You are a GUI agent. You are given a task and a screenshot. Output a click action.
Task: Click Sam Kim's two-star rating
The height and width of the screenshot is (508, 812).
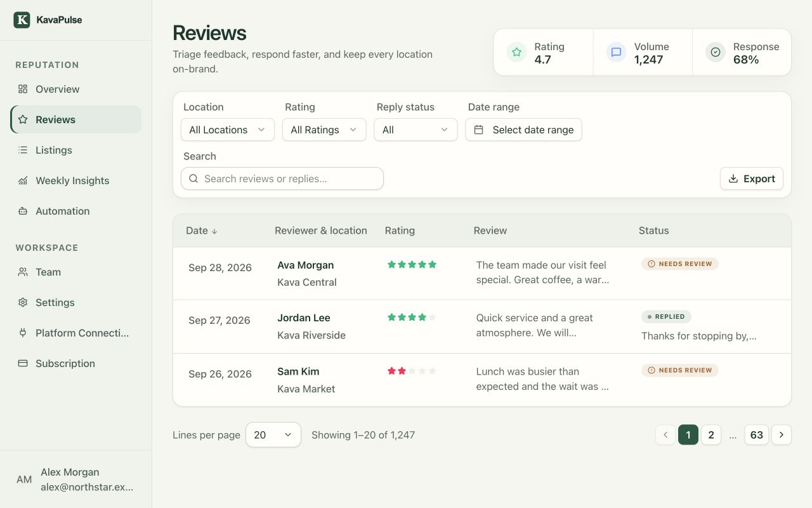(x=412, y=371)
